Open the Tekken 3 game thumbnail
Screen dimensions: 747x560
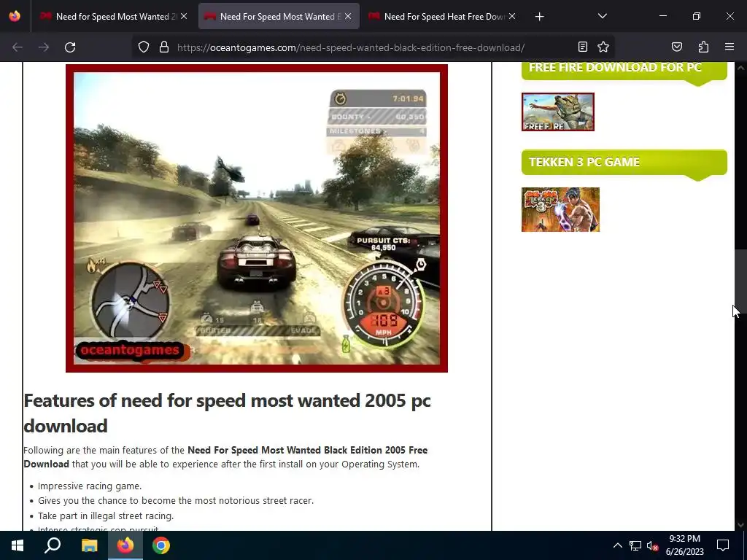click(560, 209)
